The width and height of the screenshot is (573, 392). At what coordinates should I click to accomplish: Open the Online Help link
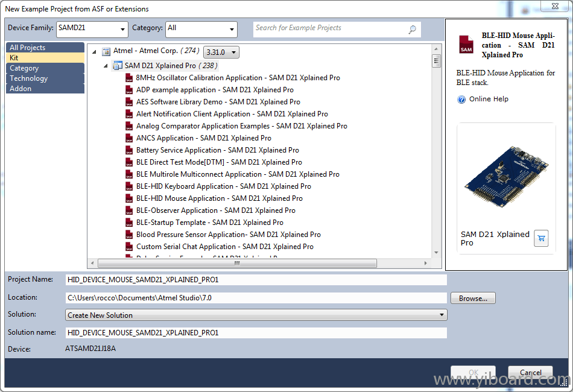[489, 99]
